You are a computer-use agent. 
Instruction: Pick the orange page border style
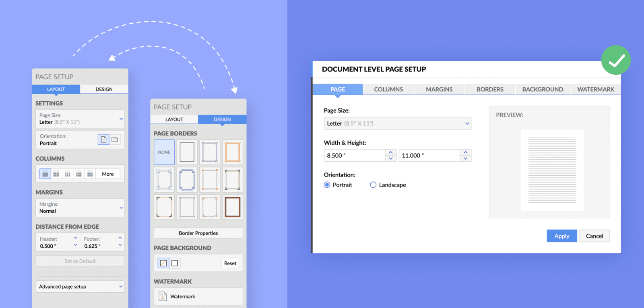[x=233, y=152]
